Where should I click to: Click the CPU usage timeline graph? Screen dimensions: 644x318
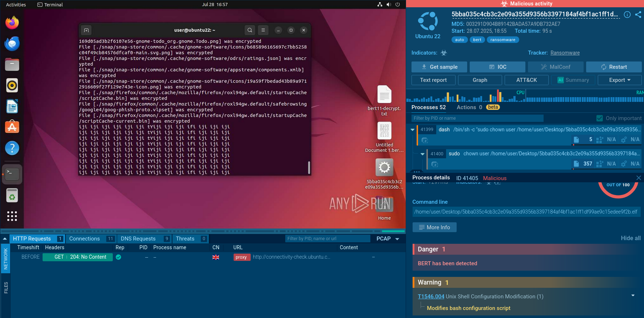(466, 96)
